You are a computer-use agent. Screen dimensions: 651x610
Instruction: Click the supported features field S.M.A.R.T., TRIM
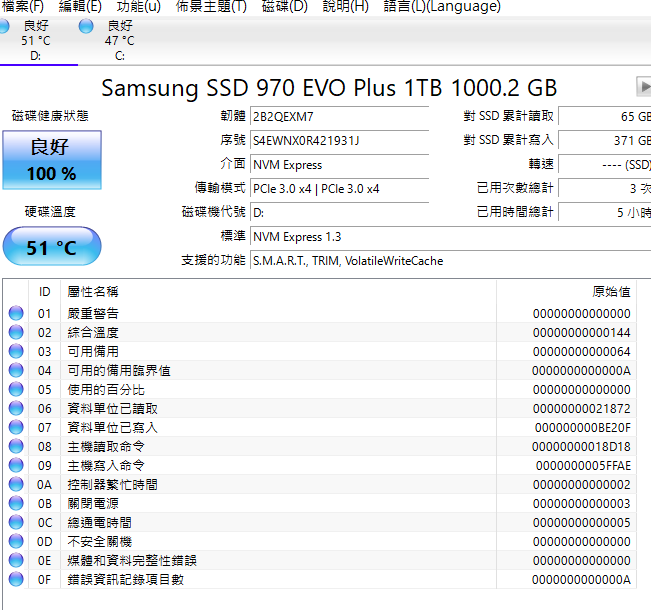[x=450, y=261]
